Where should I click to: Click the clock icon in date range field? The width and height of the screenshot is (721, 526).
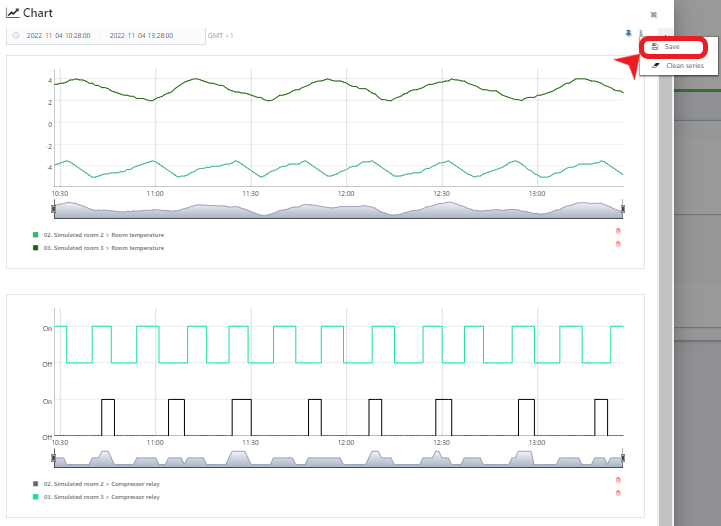[x=16, y=36]
